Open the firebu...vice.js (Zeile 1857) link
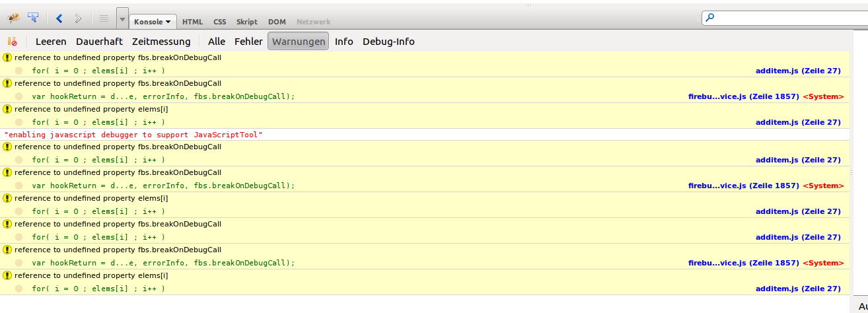 [x=743, y=96]
